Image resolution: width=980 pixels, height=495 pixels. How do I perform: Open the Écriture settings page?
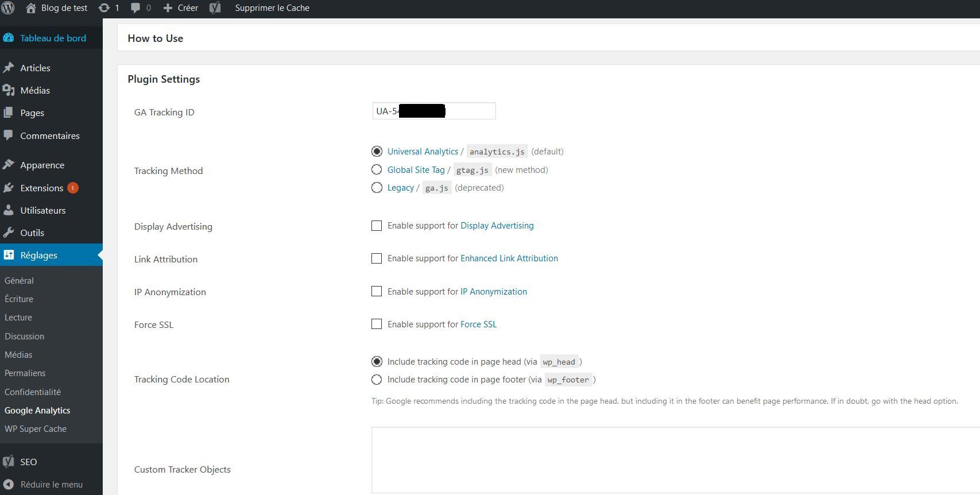(19, 299)
